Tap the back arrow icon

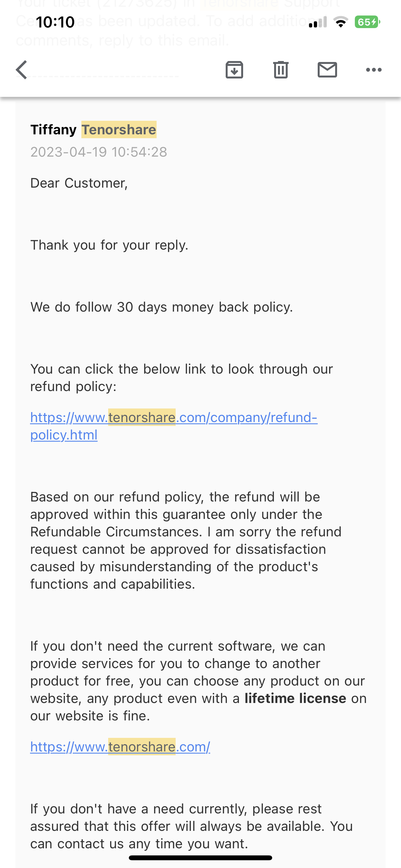click(x=22, y=70)
